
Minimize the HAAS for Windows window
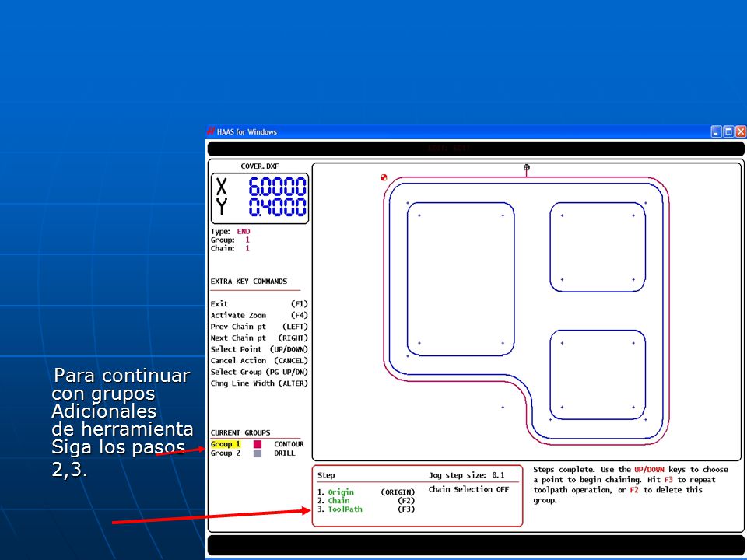pyautogui.click(x=717, y=132)
